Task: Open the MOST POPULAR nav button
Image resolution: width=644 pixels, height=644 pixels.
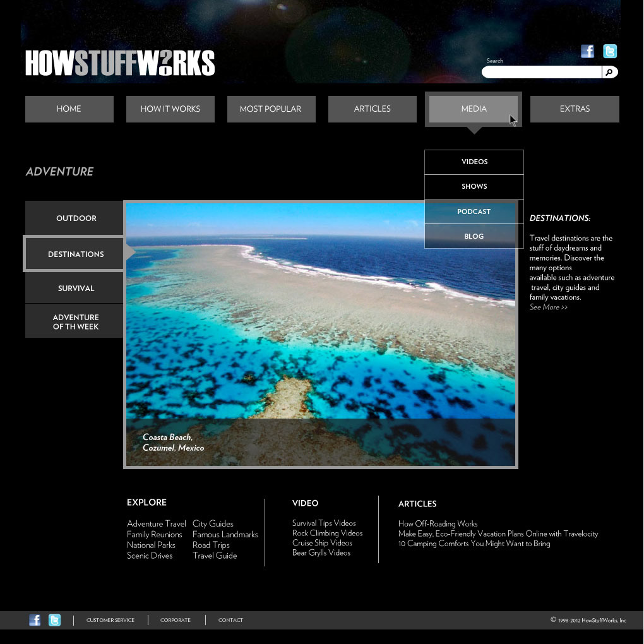Action: (271, 109)
